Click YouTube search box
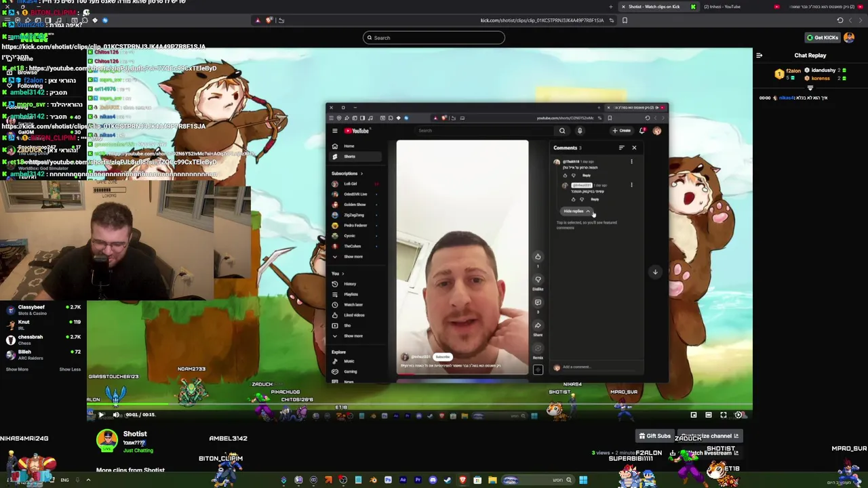868x488 pixels. tap(485, 131)
